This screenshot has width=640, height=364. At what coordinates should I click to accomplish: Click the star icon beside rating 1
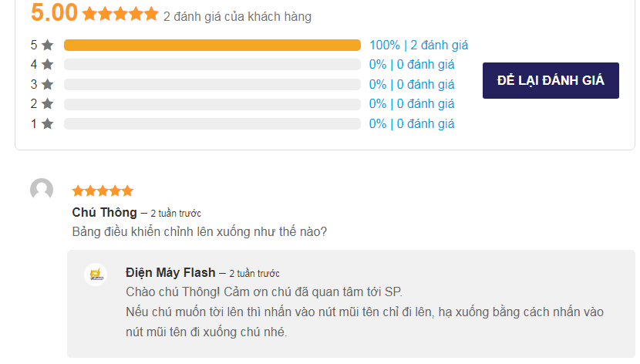pyautogui.click(x=48, y=123)
